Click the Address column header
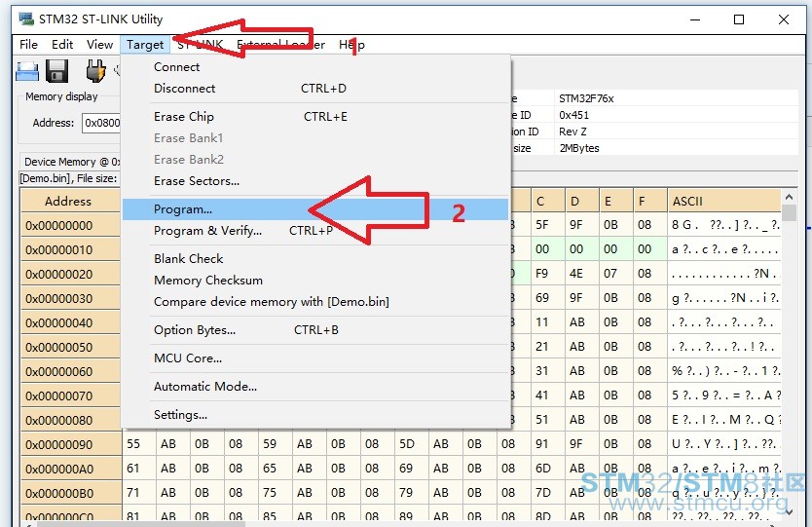Screen dimensions: 812x527 coord(70,201)
